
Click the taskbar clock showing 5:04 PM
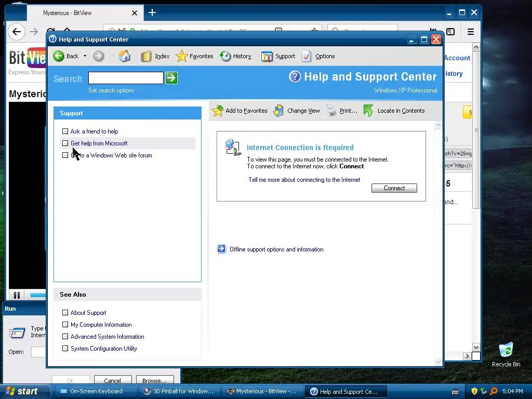pyautogui.click(x=513, y=391)
